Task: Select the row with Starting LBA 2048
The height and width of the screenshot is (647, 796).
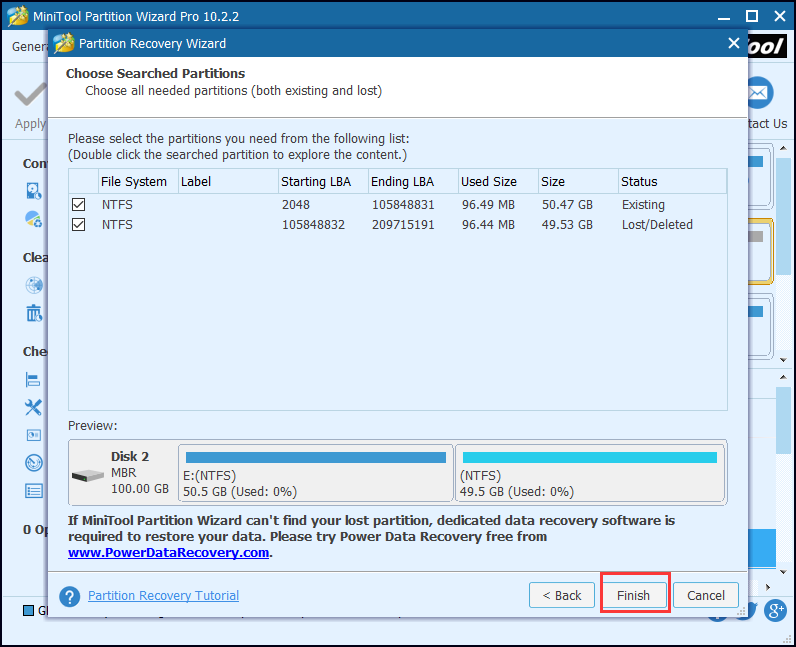Action: point(398,205)
